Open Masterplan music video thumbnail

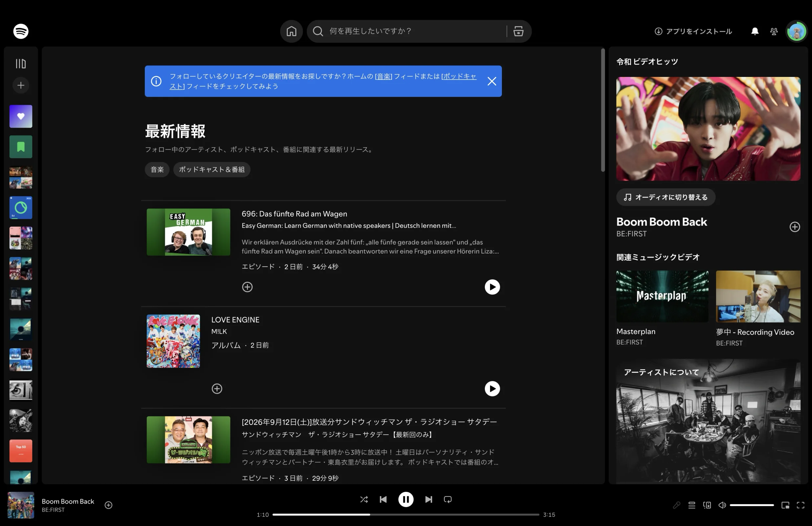tap(662, 297)
